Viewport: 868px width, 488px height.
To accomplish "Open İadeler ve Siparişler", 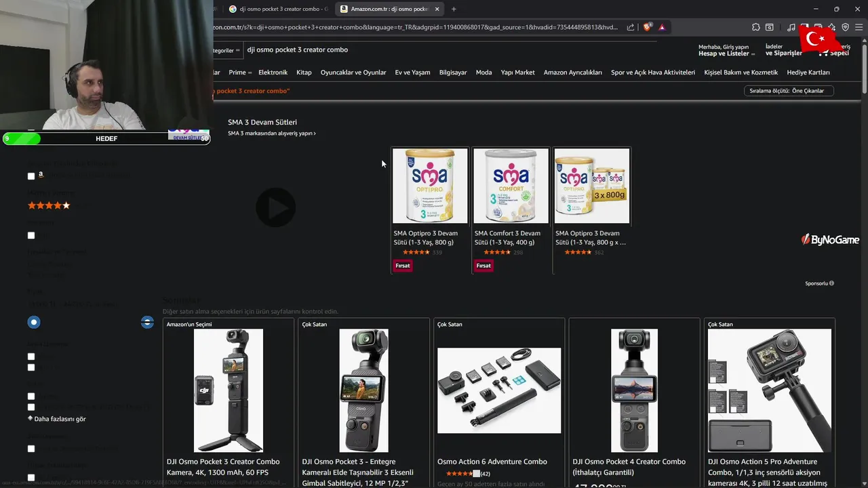I will point(784,50).
